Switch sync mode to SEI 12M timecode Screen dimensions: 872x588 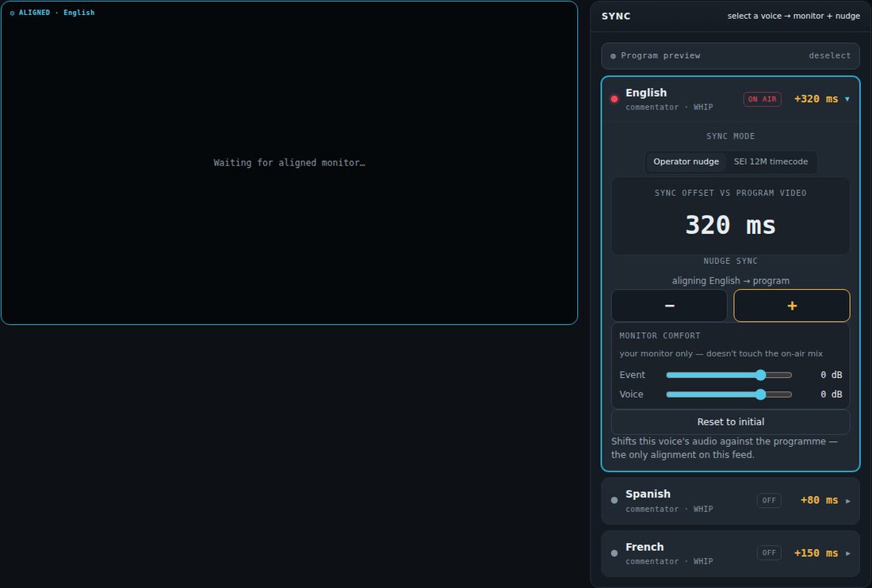point(771,162)
